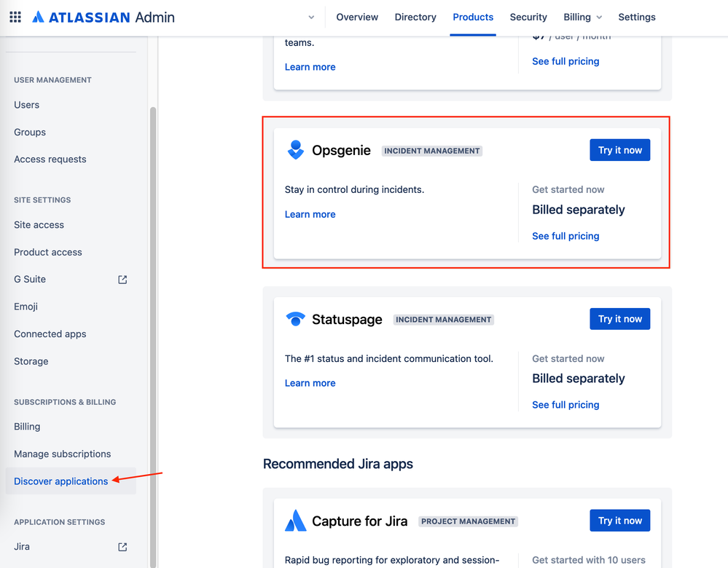Image resolution: width=728 pixels, height=568 pixels.
Task: Switch to the Directory tab
Action: coord(415,17)
